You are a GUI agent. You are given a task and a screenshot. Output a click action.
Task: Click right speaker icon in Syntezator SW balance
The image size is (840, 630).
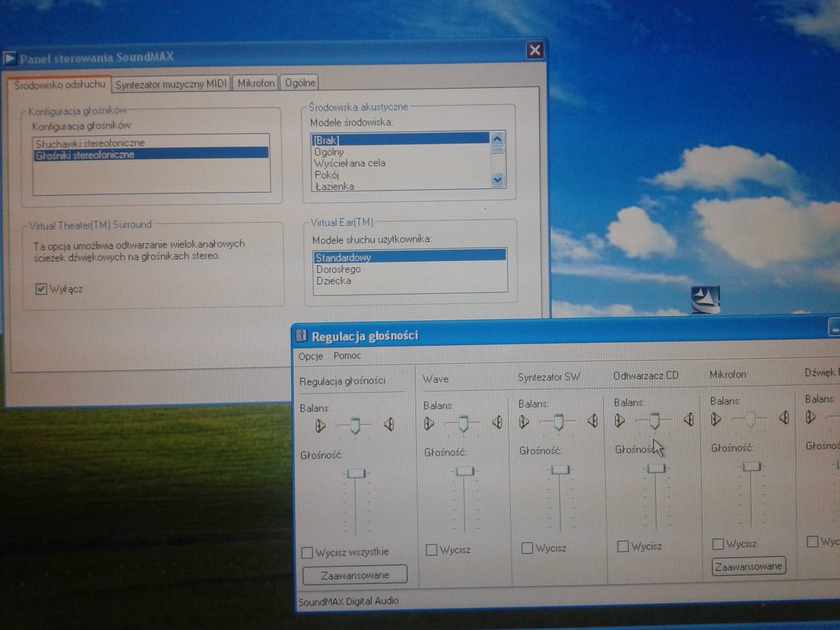pos(592,420)
